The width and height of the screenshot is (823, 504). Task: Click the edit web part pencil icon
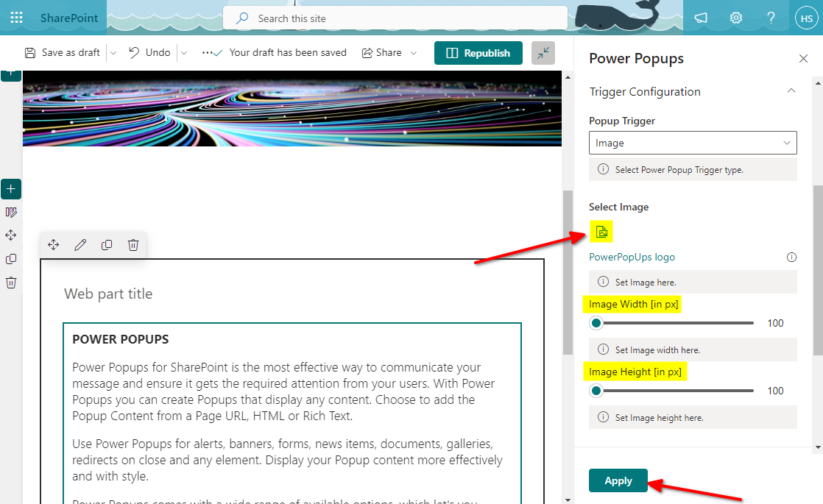click(80, 244)
